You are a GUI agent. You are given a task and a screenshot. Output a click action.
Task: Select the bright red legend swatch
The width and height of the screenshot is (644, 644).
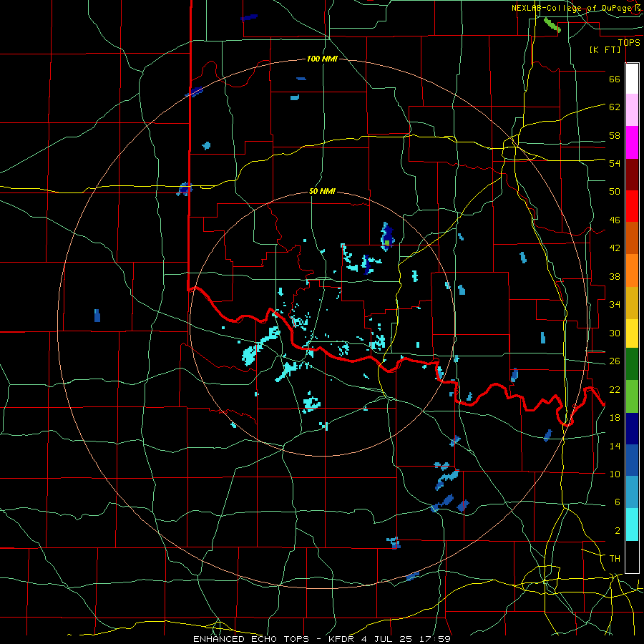[632, 206]
